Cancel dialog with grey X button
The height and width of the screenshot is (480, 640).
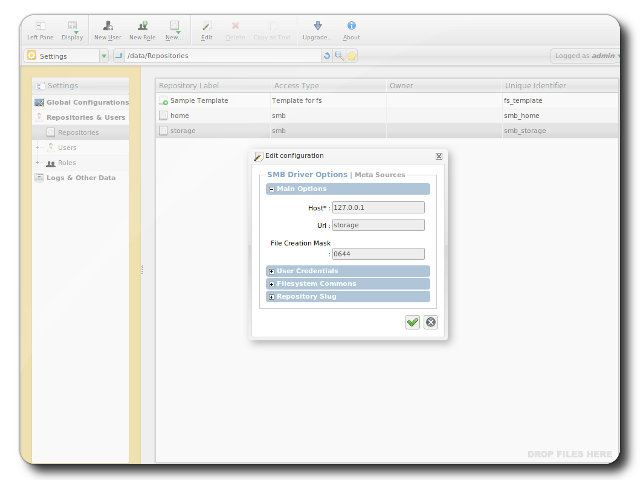pos(431,322)
